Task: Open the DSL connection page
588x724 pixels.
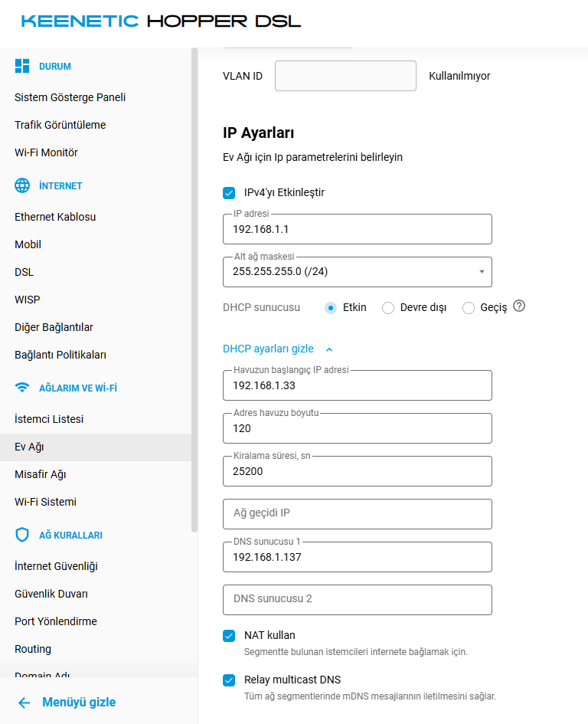Action: click(x=24, y=272)
